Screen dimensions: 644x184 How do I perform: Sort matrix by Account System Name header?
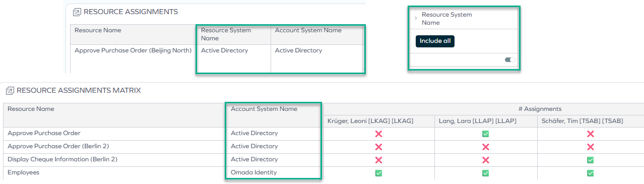pos(264,109)
